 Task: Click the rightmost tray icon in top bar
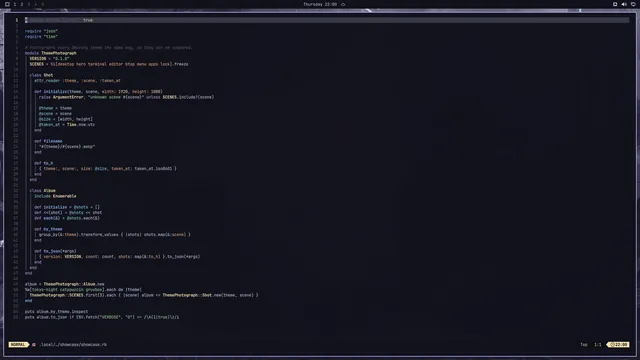[x=633, y=4]
